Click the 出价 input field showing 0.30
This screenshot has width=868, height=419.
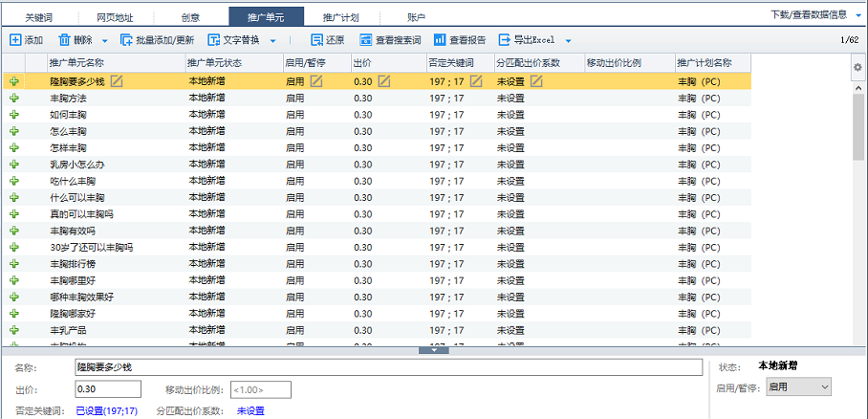[x=107, y=389]
